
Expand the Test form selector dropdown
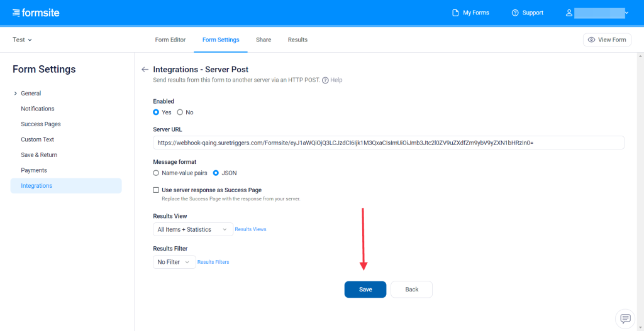pyautogui.click(x=22, y=40)
